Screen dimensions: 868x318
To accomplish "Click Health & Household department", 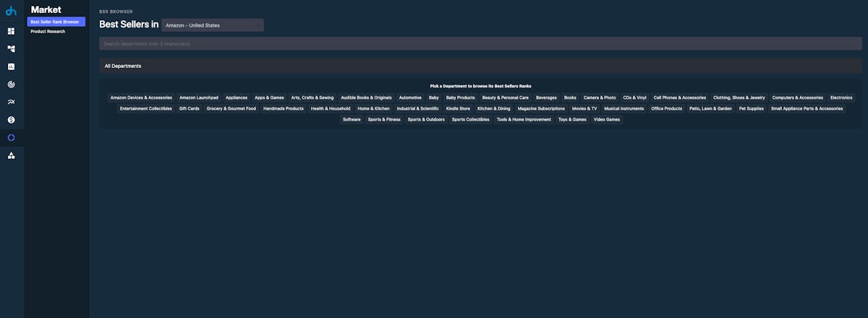I will pos(331,108).
